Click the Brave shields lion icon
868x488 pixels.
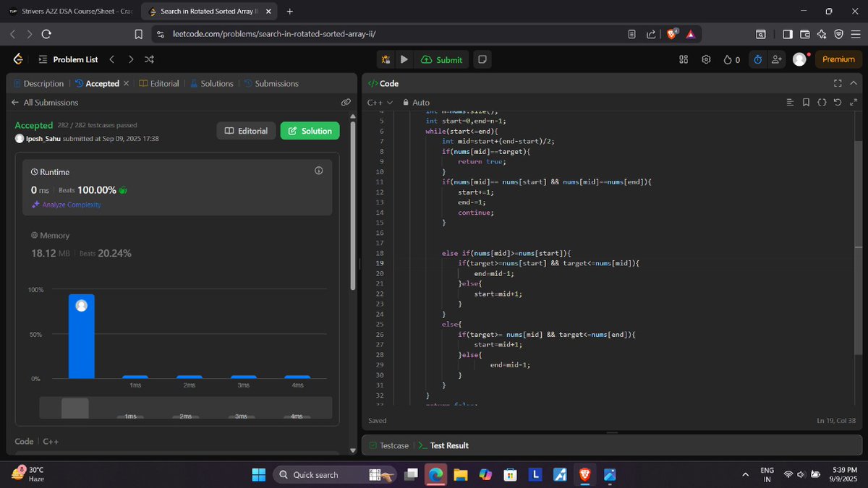coord(672,33)
